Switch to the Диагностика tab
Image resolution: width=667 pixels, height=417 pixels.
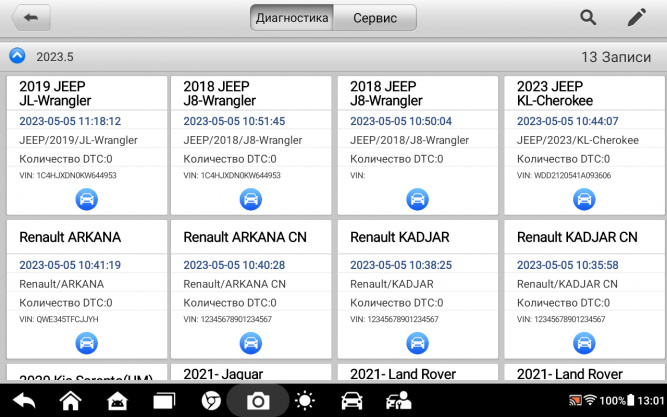[292, 18]
